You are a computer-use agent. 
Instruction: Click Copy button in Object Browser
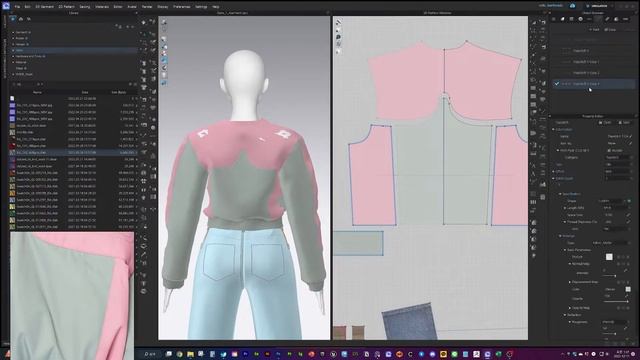(610, 29)
